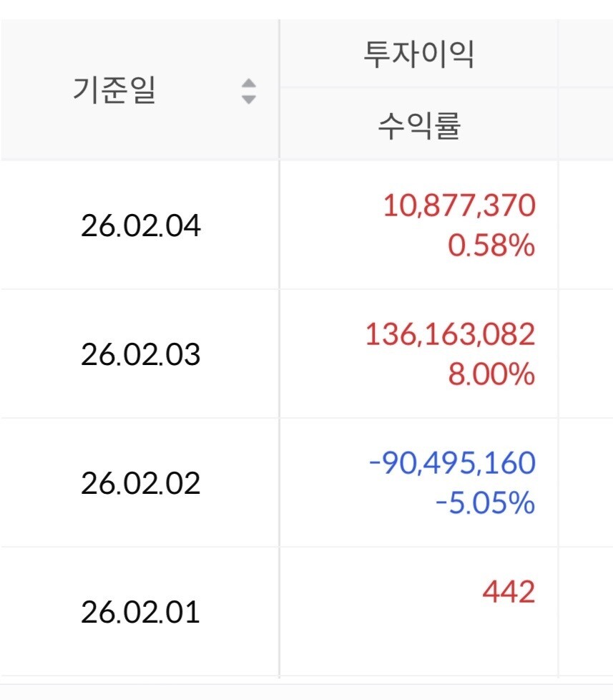Tap the 26.02.01 date cell

[141, 613]
